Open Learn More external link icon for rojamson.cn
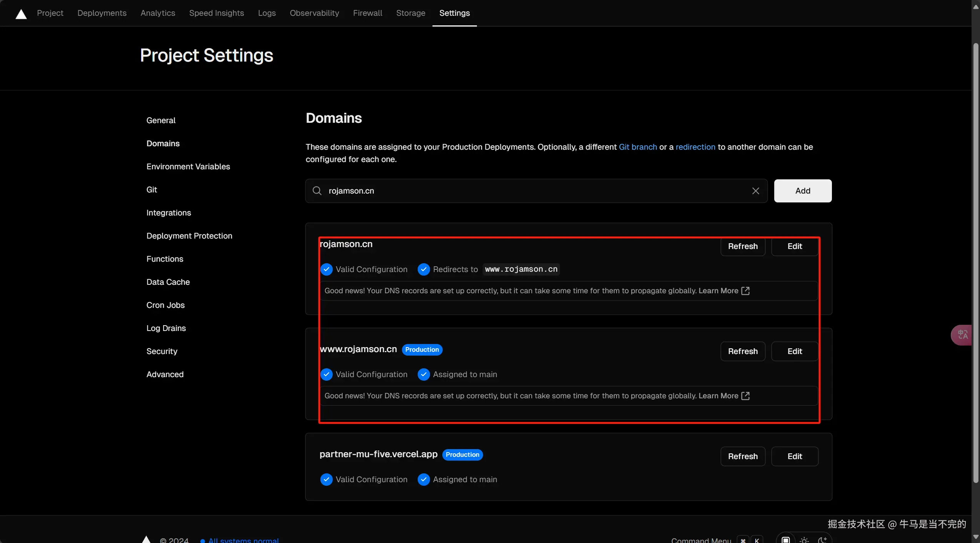The width and height of the screenshot is (980, 543). pyautogui.click(x=745, y=291)
